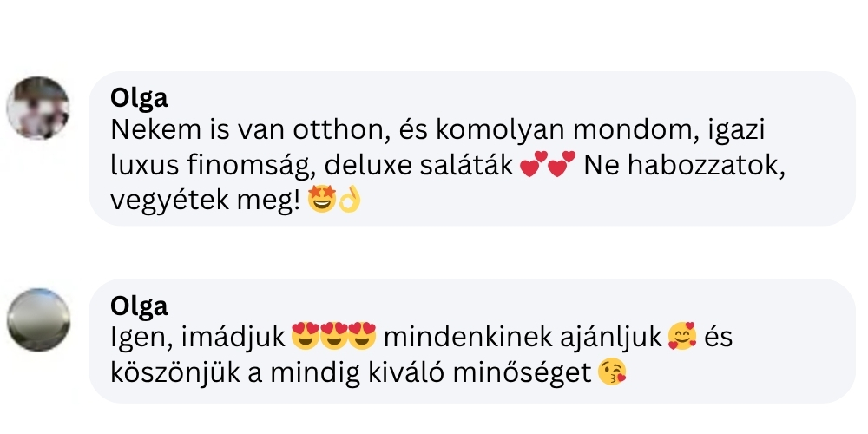Open Olga's name above the "Igen, imádjuk" comment
868x434 pixels.
click(x=139, y=306)
